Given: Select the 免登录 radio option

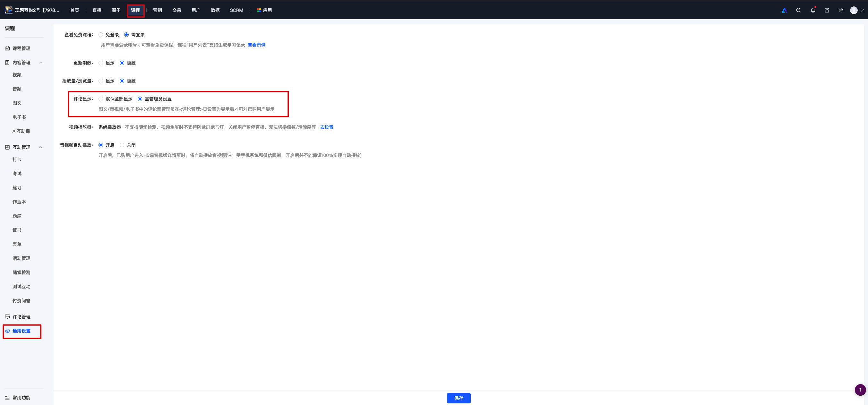Looking at the screenshot, I should (x=101, y=35).
